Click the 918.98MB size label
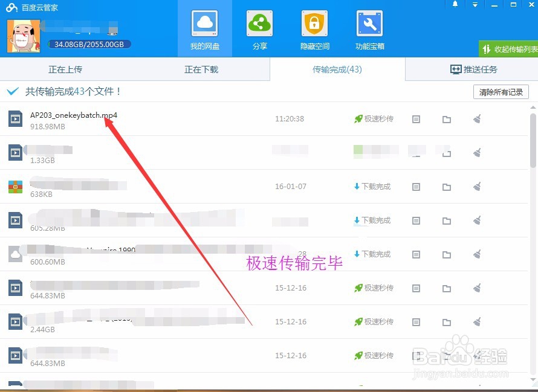 point(48,127)
